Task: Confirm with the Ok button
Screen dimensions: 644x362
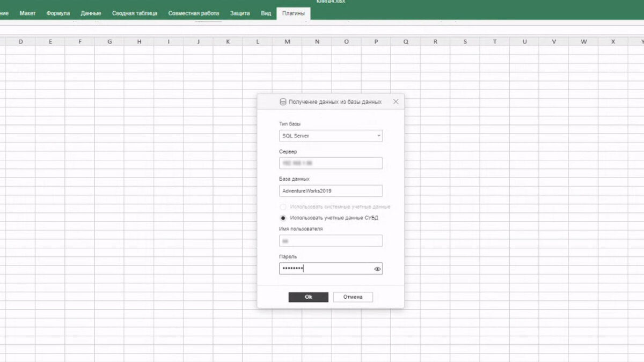Action: [308, 297]
